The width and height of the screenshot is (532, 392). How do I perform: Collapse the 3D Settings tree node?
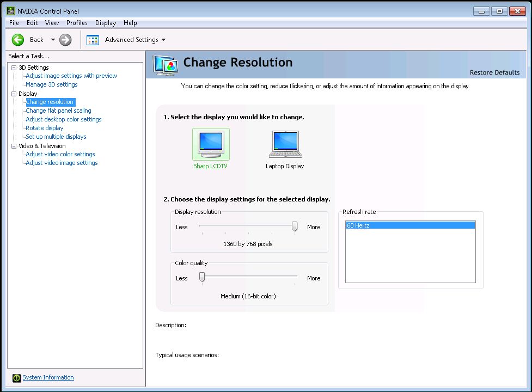[14, 68]
